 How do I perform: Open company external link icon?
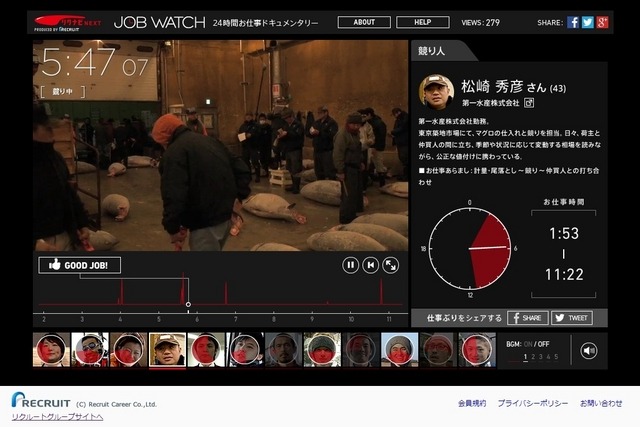click(529, 103)
